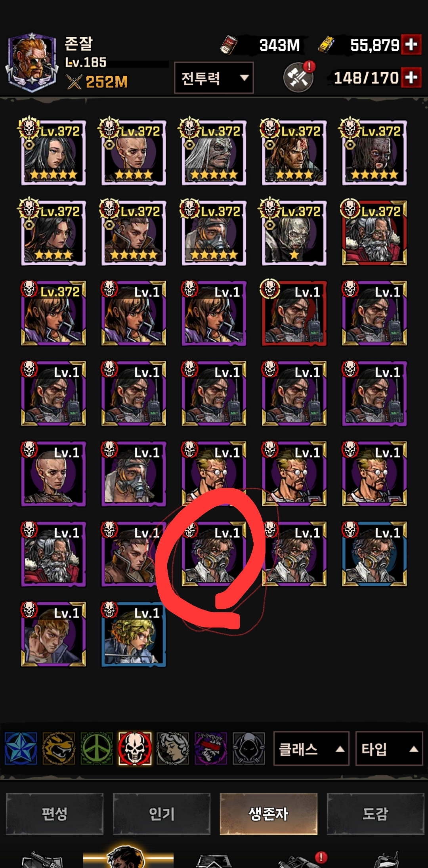Open the player profile avatar 존잘
This screenshot has width=428, height=868.
(32, 63)
